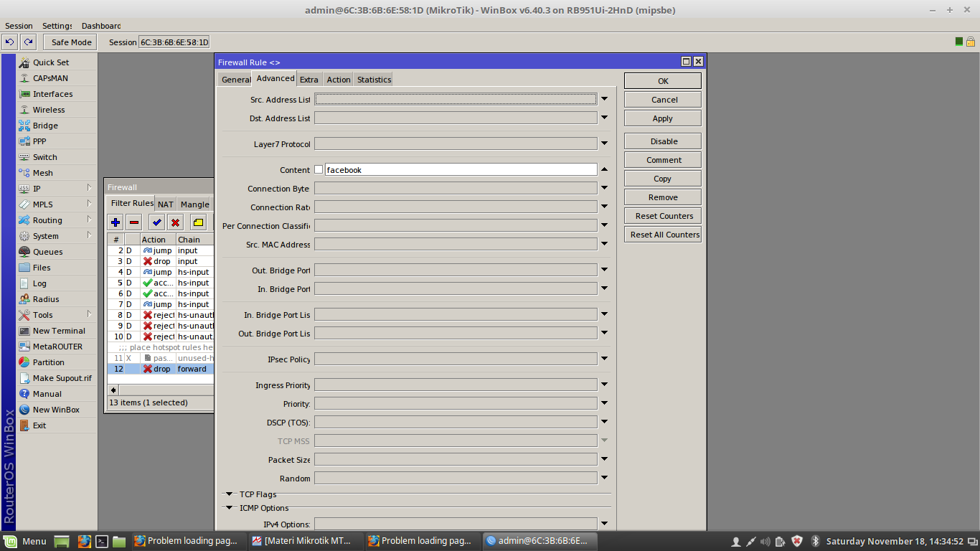This screenshot has height=551, width=980.
Task: Add a new firewall rule with plus icon
Action: coord(116,222)
